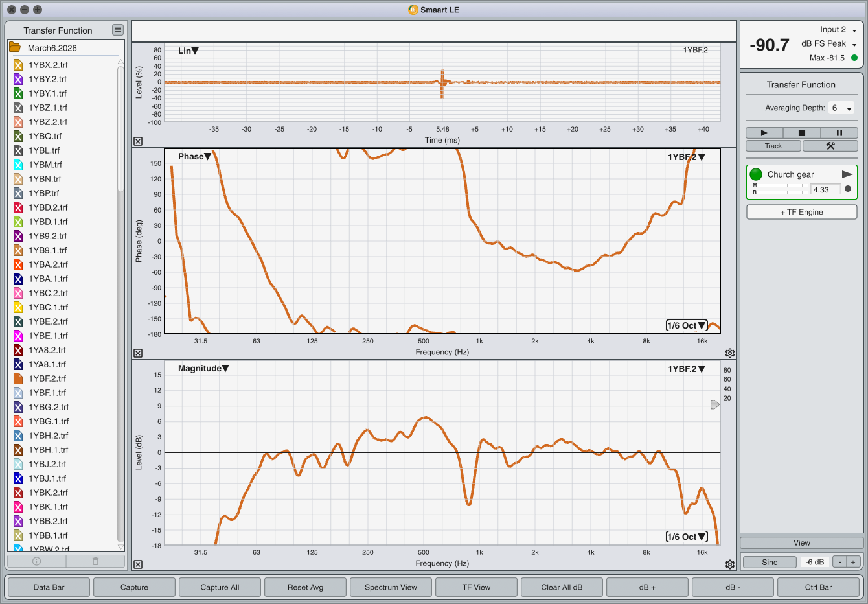This screenshot has width=868, height=604.
Task: Select the 1YBD.2.trf trace icon
Action: 18,207
